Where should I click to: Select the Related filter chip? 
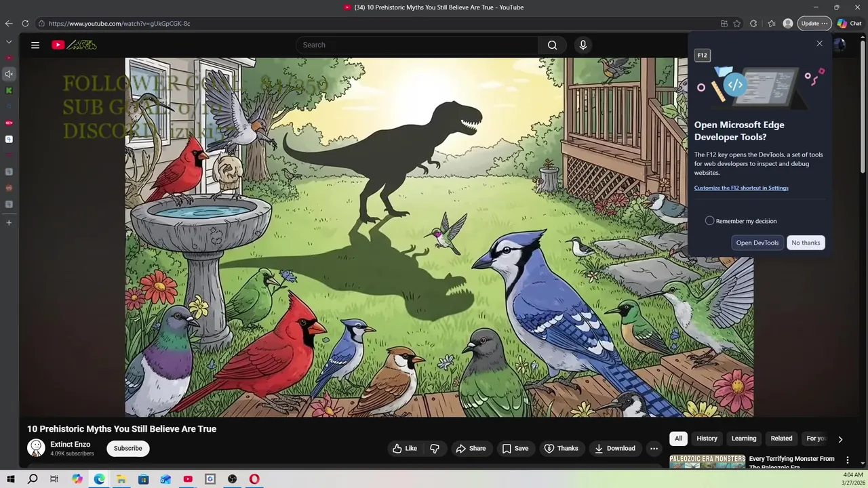point(781,439)
